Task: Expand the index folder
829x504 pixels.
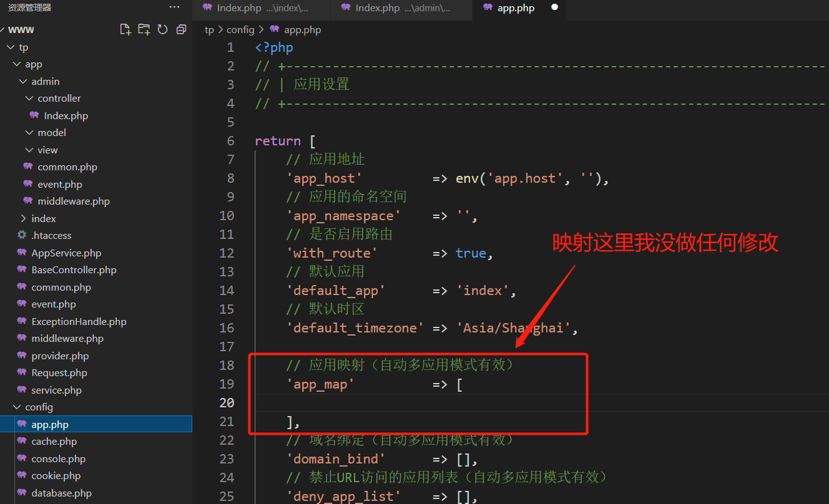Action: coord(22,218)
